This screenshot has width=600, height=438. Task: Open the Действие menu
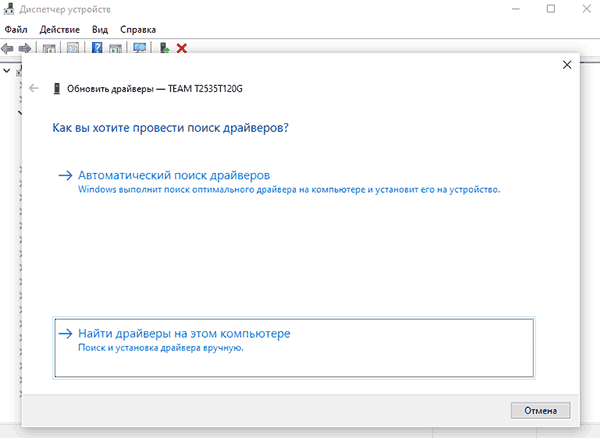[x=59, y=29]
